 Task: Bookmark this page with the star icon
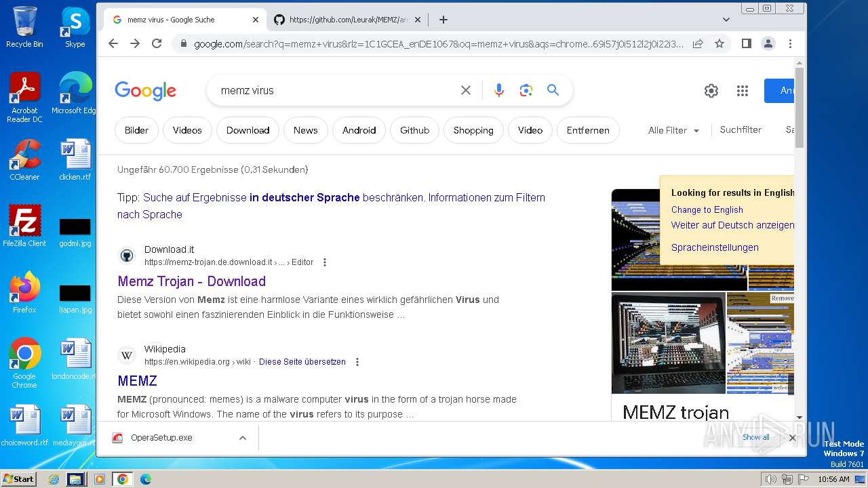pos(719,43)
